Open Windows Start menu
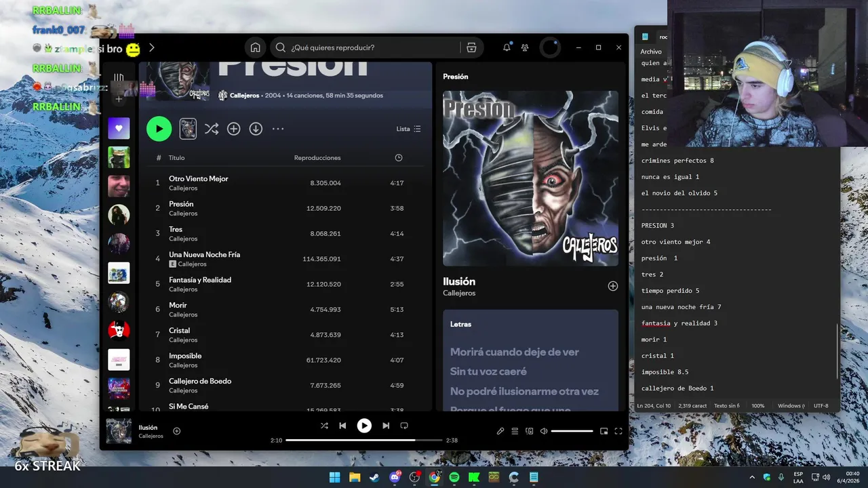868x488 pixels. 334,477
